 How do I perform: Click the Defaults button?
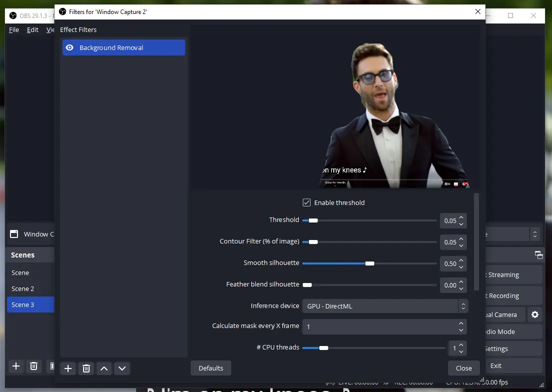tap(211, 367)
